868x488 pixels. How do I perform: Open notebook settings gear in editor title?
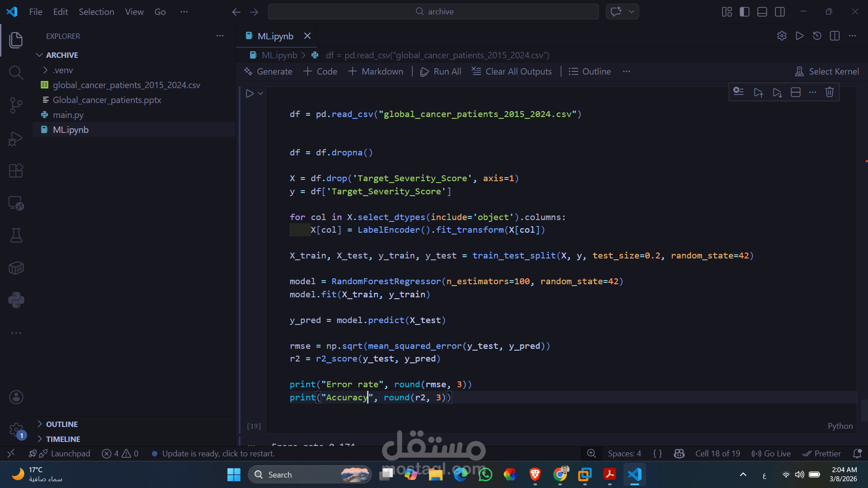782,36
